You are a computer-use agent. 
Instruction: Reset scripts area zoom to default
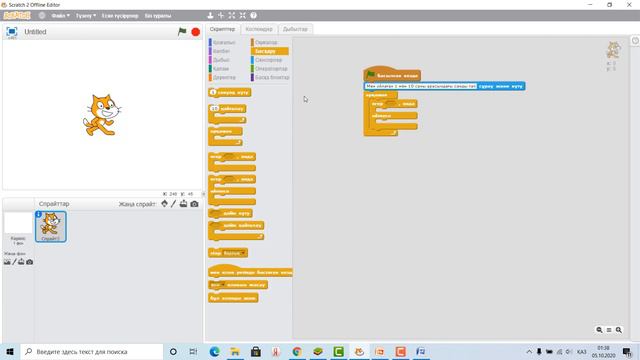coord(609,330)
